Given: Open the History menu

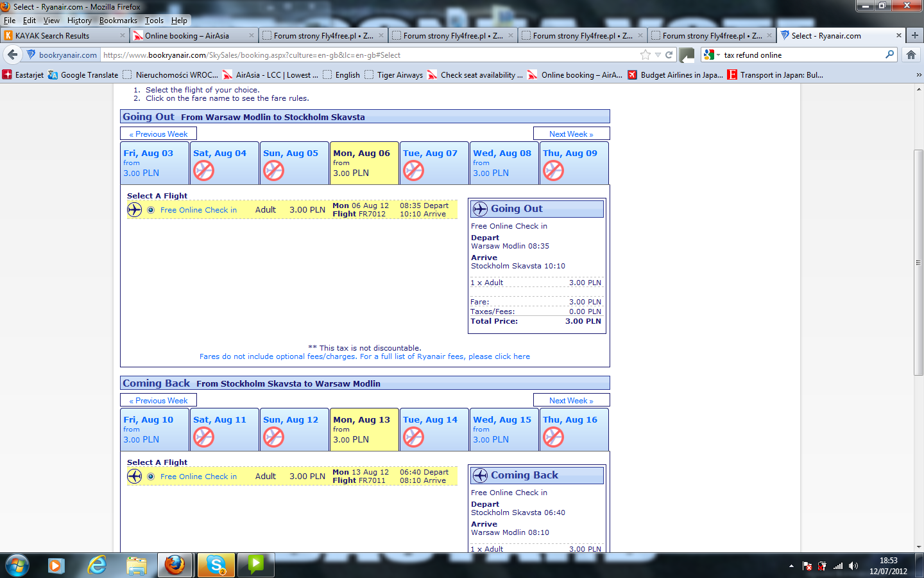Looking at the screenshot, I should point(80,21).
